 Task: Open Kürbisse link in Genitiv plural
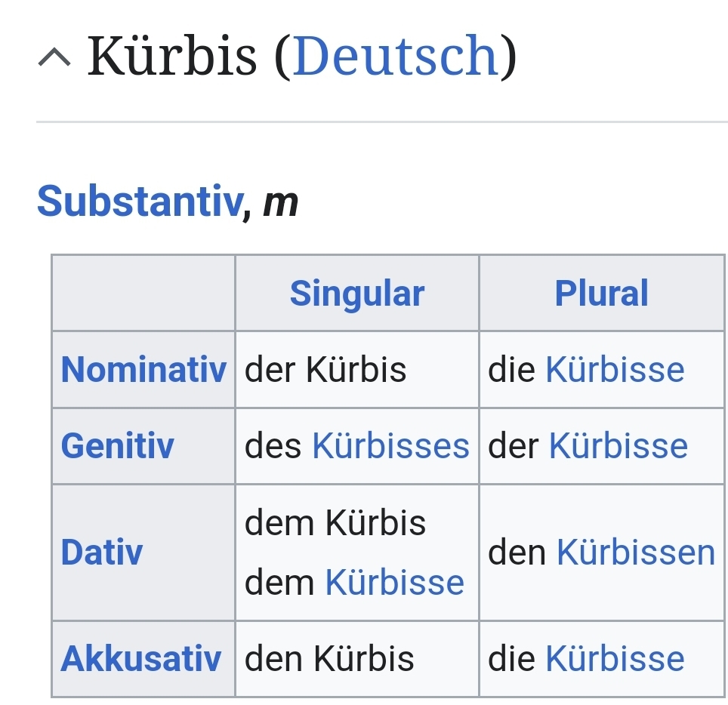pos(618,446)
